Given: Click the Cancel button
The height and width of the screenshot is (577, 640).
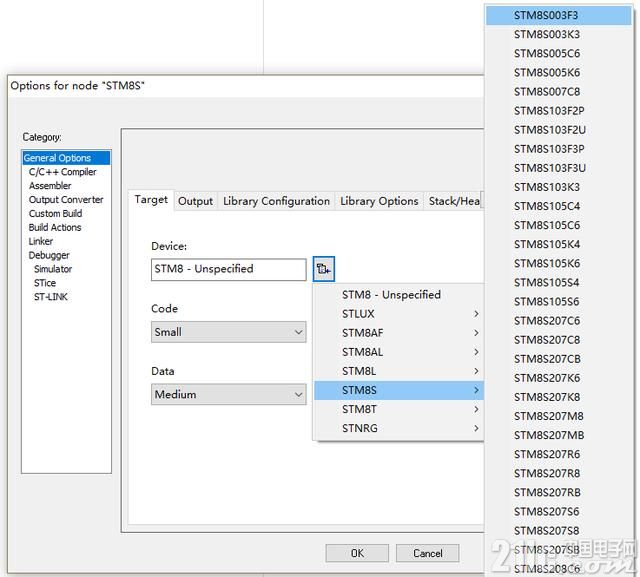Looking at the screenshot, I should [427, 553].
